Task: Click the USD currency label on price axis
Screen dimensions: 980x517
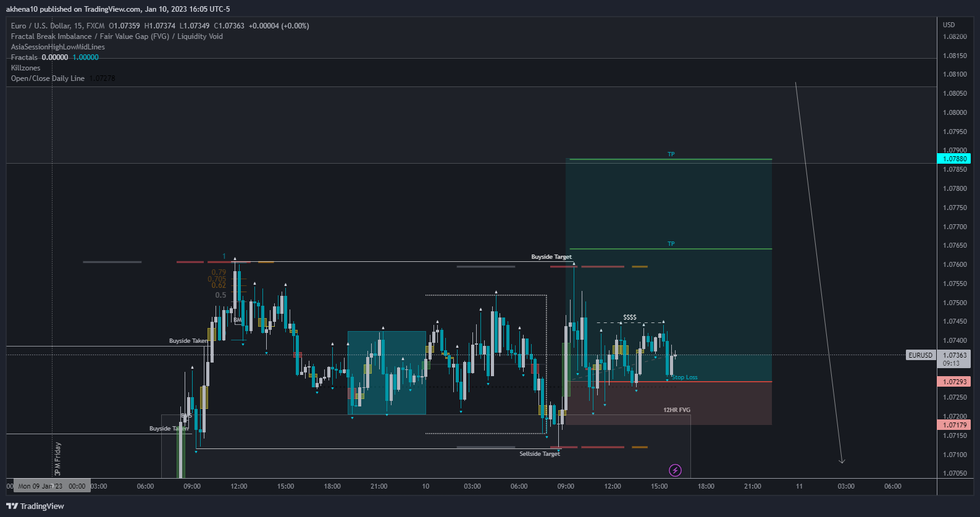Action: [x=949, y=25]
